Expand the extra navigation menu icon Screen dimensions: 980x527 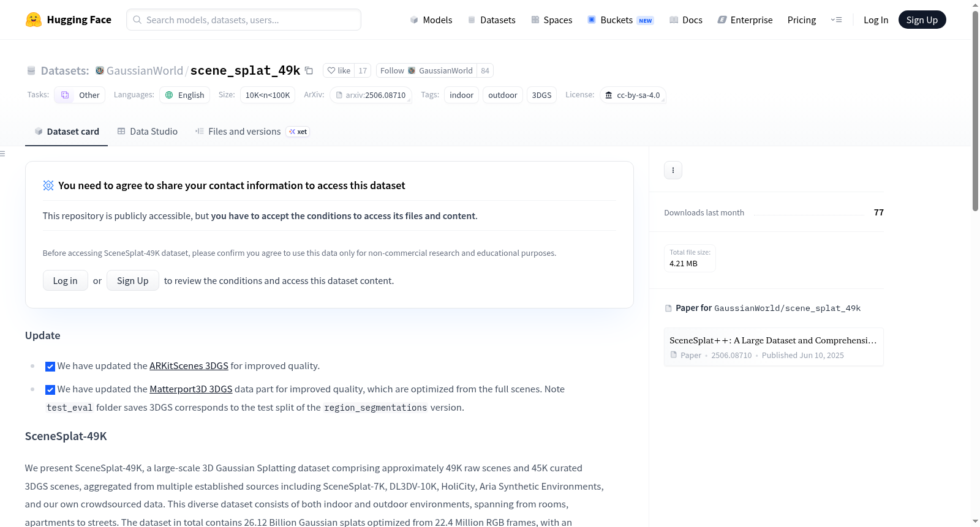(836, 20)
